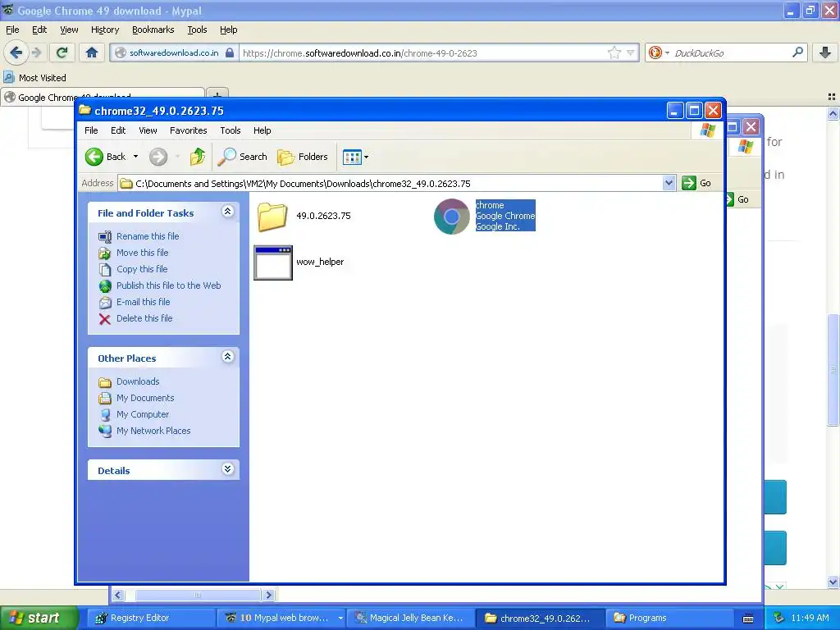Open the Explorer Tools menu

click(x=231, y=130)
